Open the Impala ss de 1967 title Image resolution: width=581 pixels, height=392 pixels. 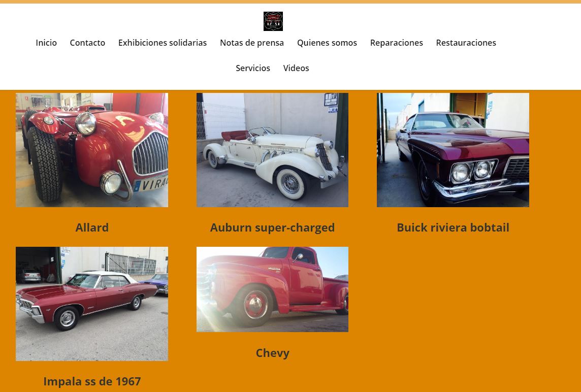tap(92, 381)
